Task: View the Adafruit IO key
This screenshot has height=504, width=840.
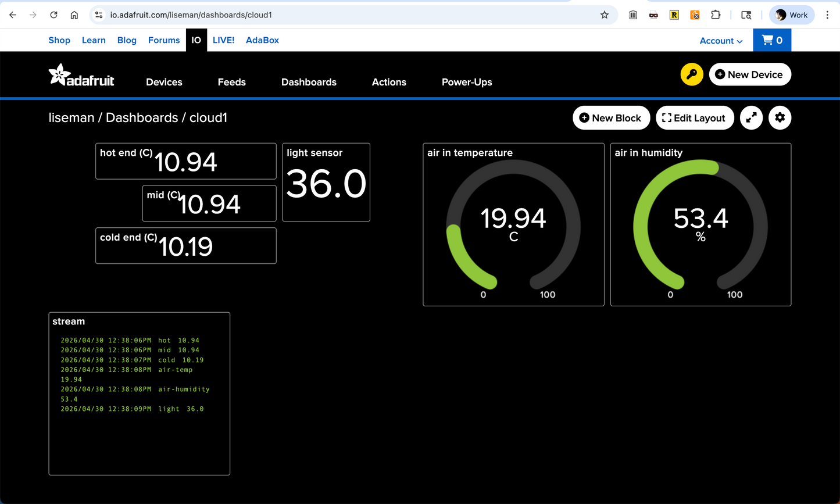Action: click(692, 74)
